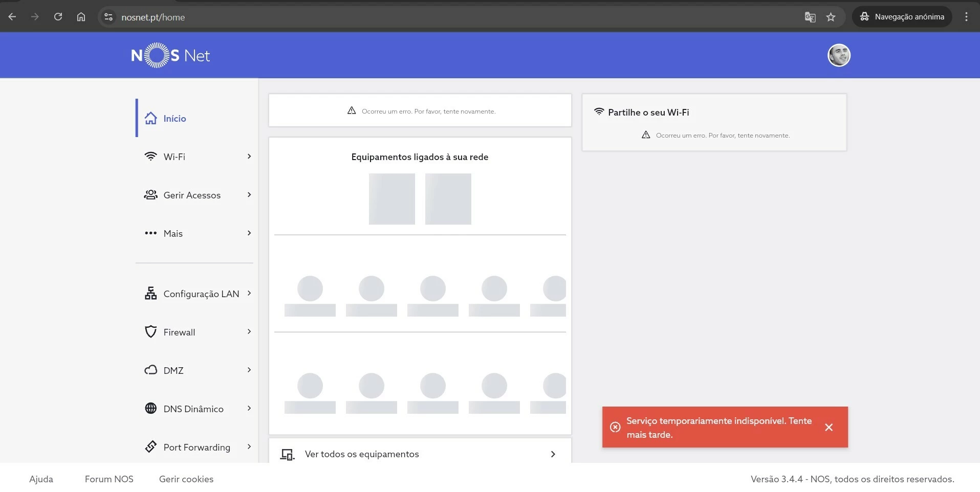Bookmark this page with the star icon

tap(831, 17)
